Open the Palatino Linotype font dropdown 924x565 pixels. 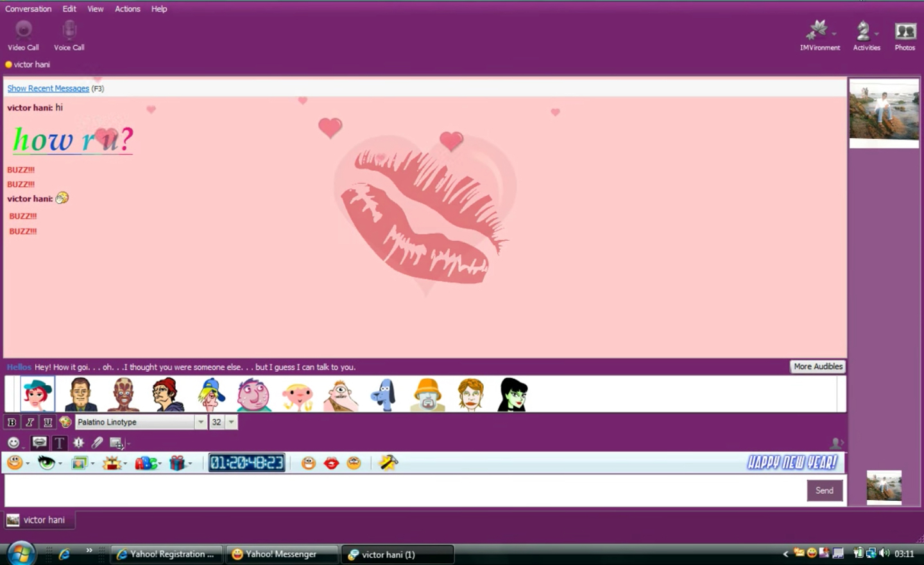pos(201,422)
